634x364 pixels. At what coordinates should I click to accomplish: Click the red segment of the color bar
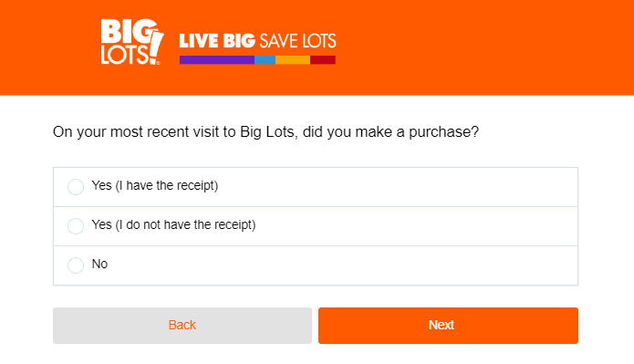(323, 60)
